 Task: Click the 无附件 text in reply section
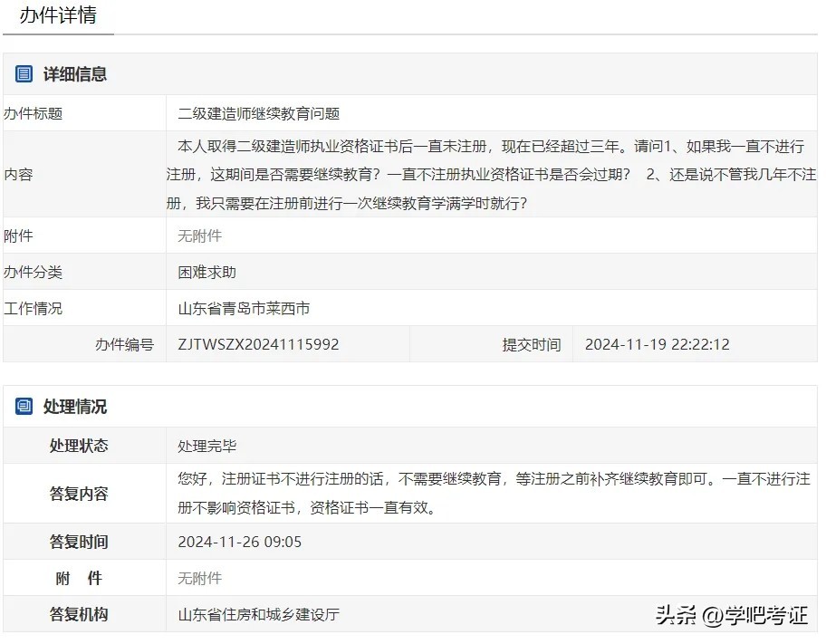pyautogui.click(x=199, y=578)
